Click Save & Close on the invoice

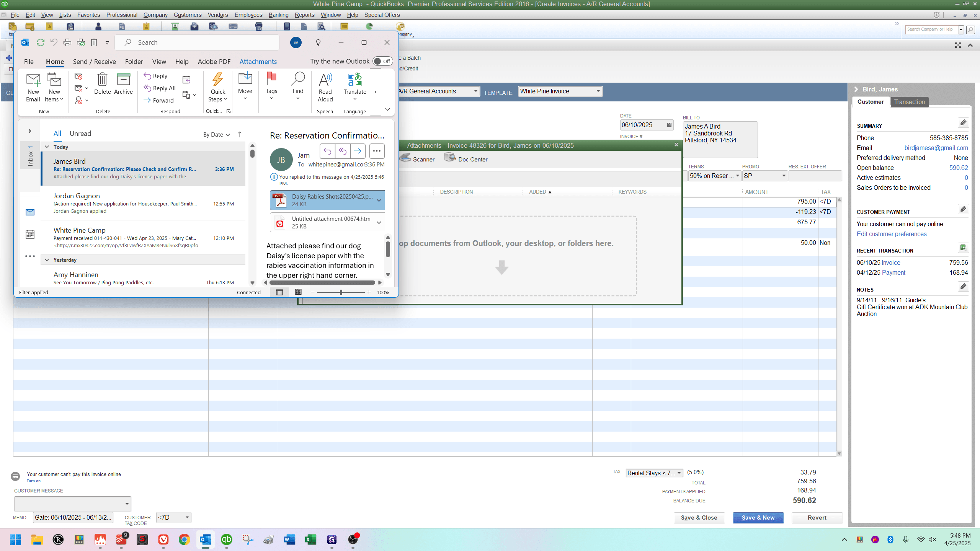[699, 518]
